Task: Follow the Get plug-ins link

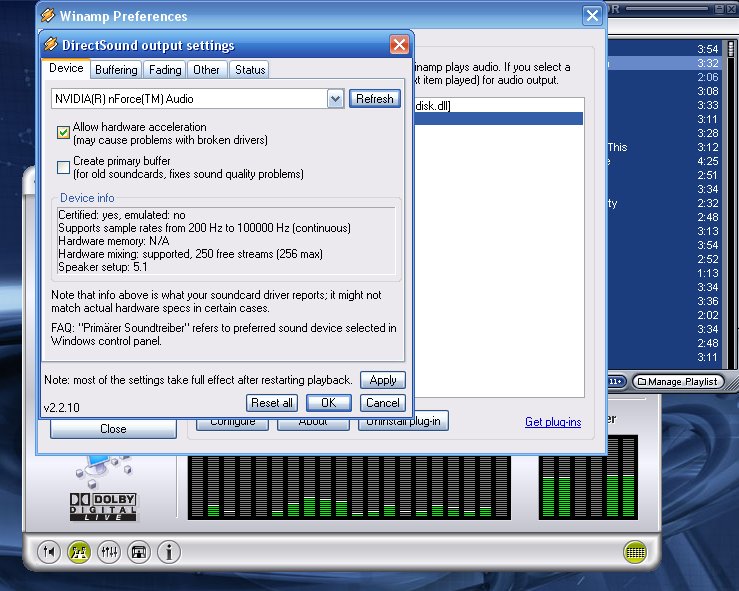Action: pos(553,422)
